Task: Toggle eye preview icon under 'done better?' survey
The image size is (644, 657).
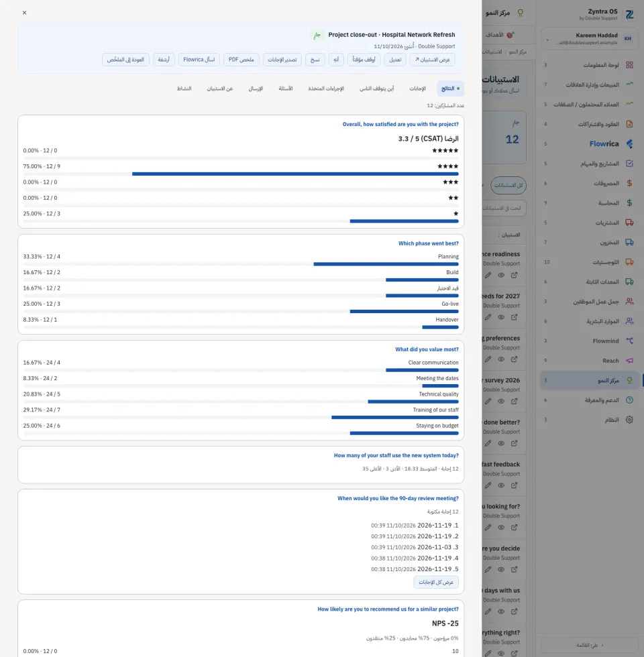Action: click(x=501, y=443)
